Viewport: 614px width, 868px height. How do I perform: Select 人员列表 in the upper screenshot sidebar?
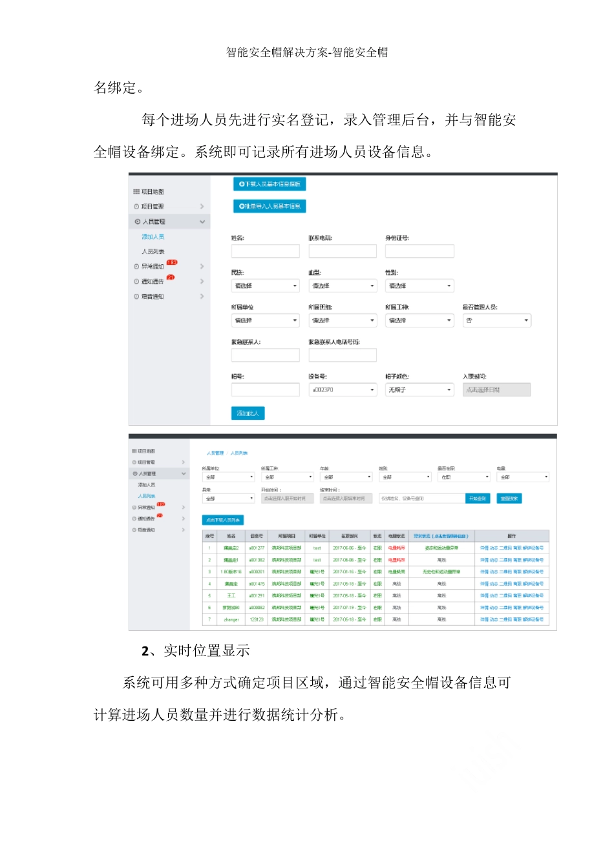153,251
